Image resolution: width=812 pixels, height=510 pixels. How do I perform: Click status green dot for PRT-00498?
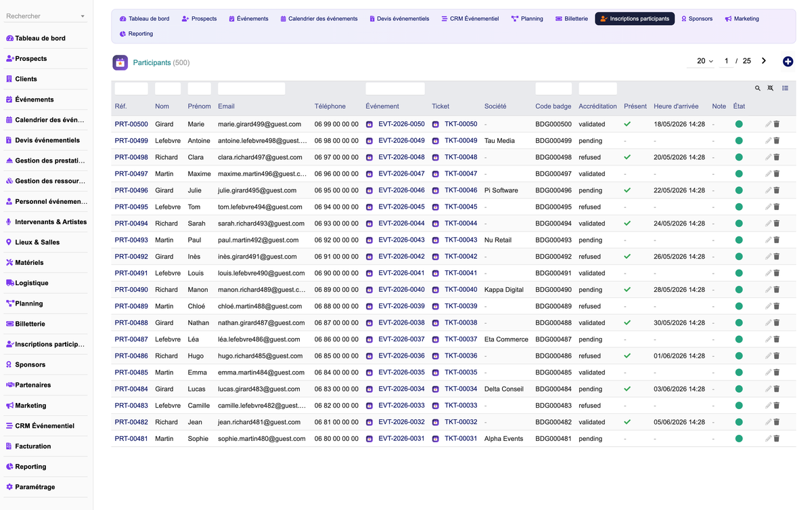click(x=739, y=157)
